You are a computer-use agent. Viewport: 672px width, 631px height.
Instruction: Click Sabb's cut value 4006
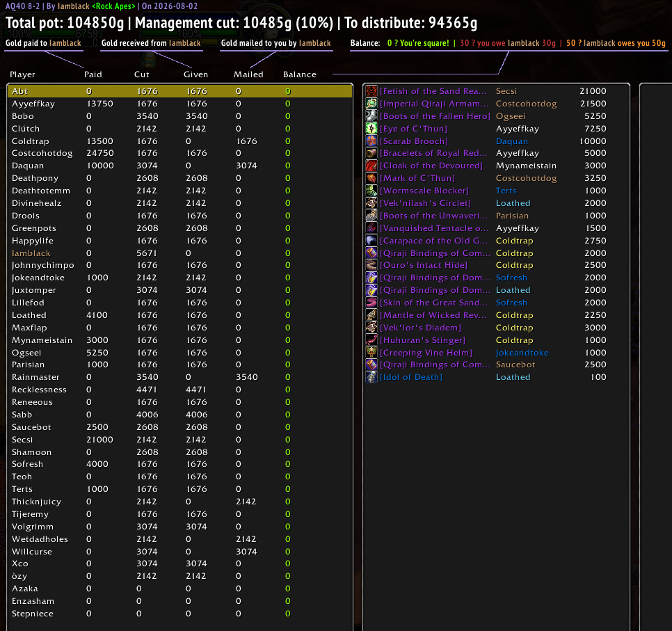147,415
